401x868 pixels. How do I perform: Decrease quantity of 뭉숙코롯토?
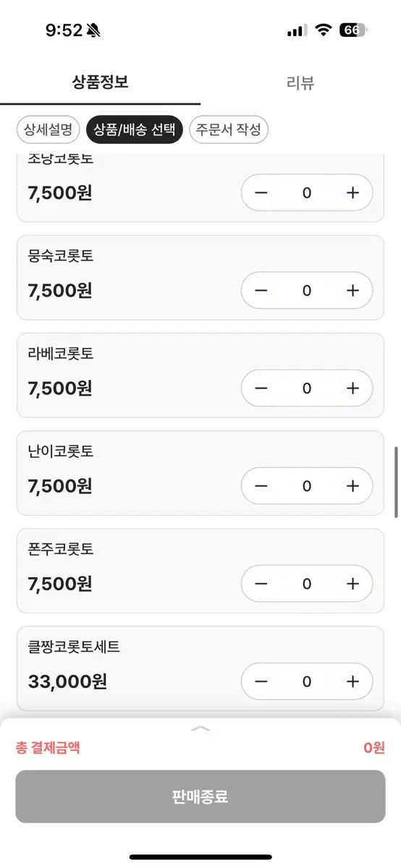261,291
